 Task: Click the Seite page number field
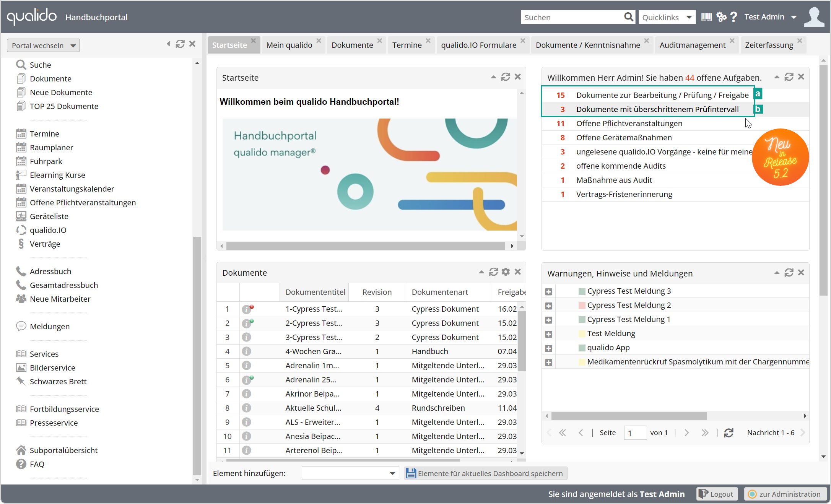tap(635, 432)
